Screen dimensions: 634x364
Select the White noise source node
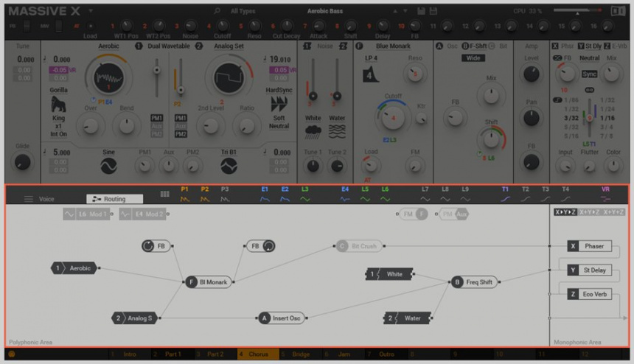(389, 274)
